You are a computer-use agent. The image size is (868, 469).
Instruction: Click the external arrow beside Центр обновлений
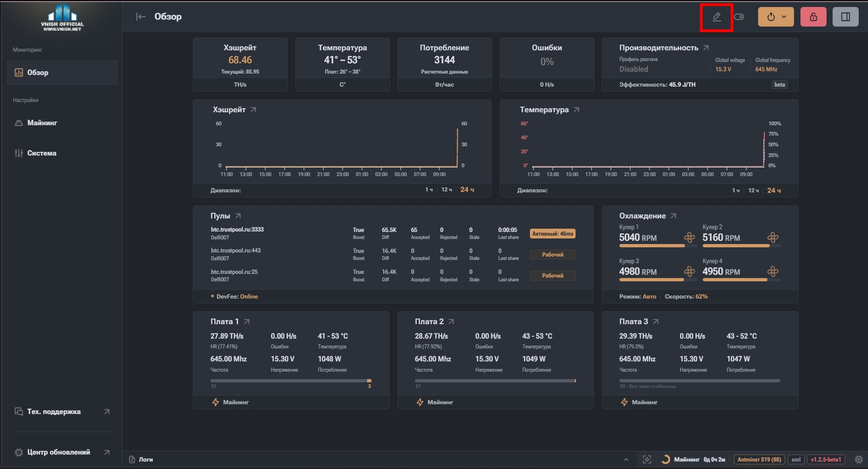point(107,452)
